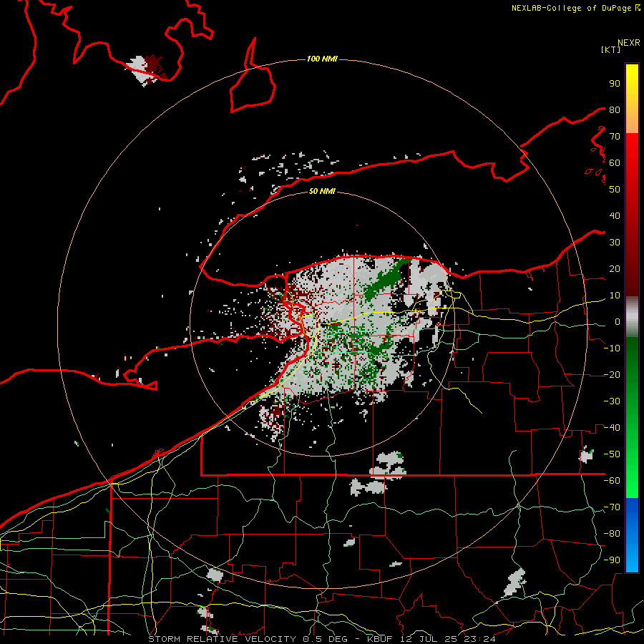Select the 90 value on velocity scale

tap(615, 84)
